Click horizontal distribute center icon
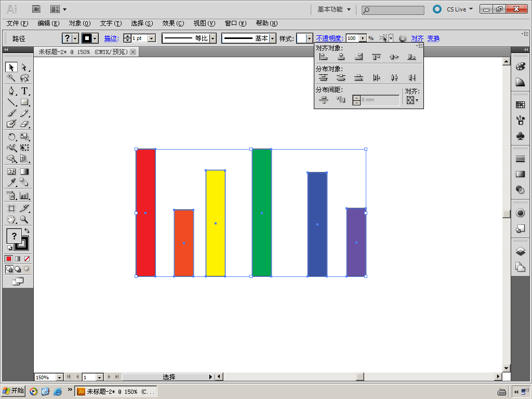 394,78
